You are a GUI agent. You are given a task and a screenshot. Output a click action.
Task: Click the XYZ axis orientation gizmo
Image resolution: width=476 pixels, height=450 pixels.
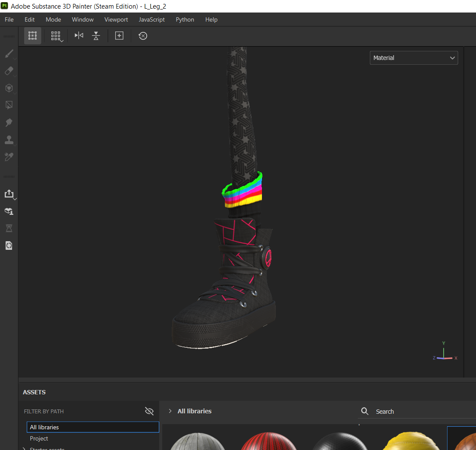[x=445, y=352]
